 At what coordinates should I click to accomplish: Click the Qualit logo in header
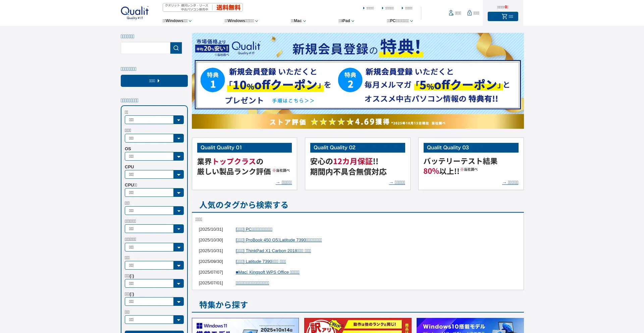coord(135,13)
